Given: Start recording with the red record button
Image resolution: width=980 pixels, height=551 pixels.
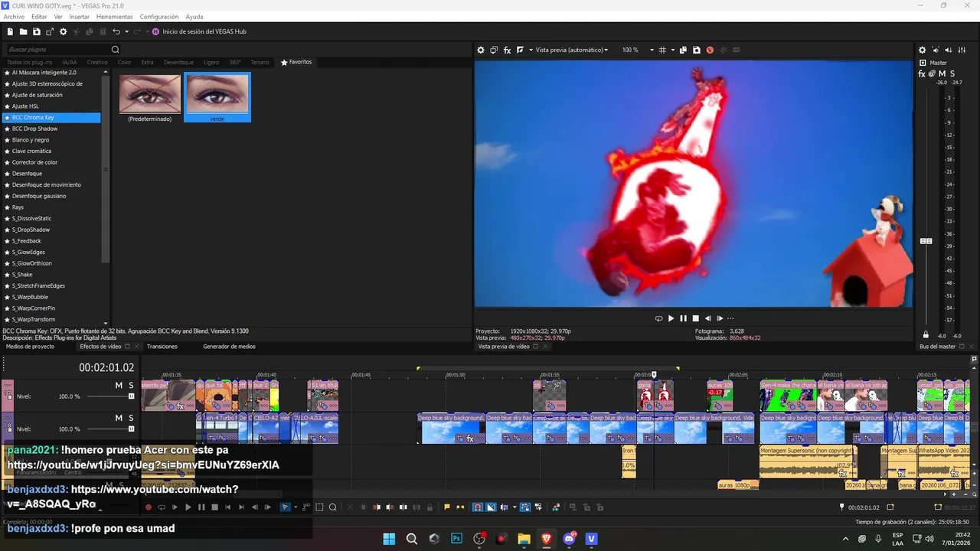Looking at the screenshot, I should coord(149,507).
